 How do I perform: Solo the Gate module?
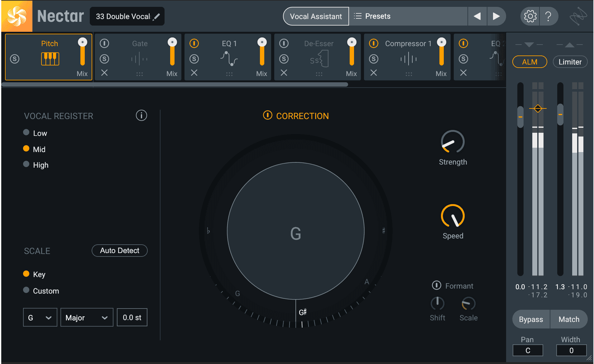[x=104, y=59]
